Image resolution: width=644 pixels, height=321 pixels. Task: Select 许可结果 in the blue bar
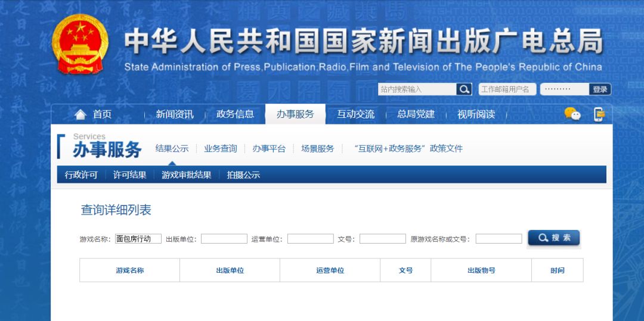point(130,175)
